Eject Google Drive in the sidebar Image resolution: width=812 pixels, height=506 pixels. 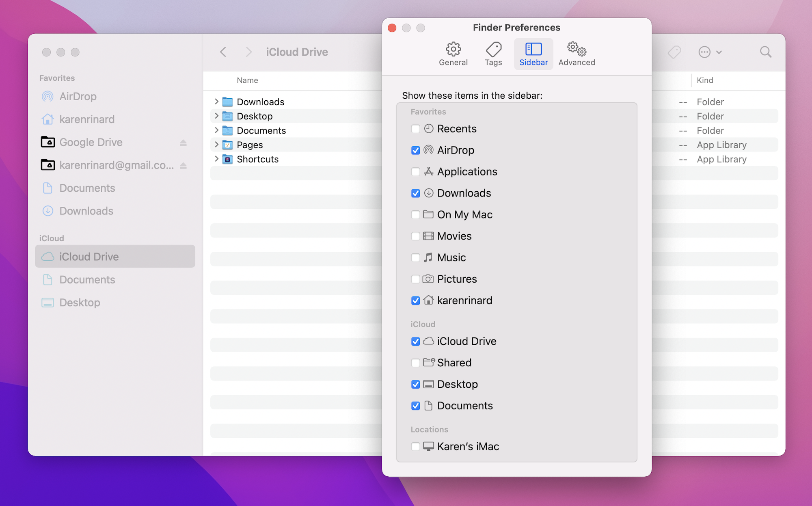coord(183,143)
